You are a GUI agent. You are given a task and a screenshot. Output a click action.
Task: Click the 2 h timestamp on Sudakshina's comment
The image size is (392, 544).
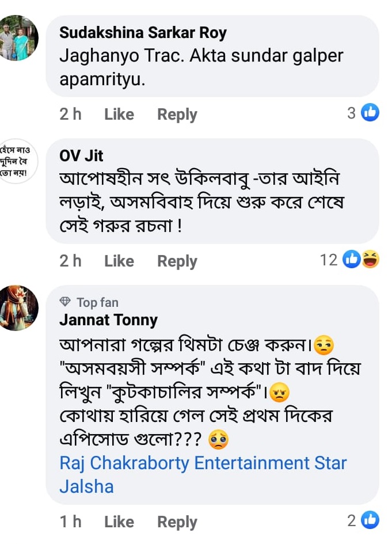click(70, 115)
